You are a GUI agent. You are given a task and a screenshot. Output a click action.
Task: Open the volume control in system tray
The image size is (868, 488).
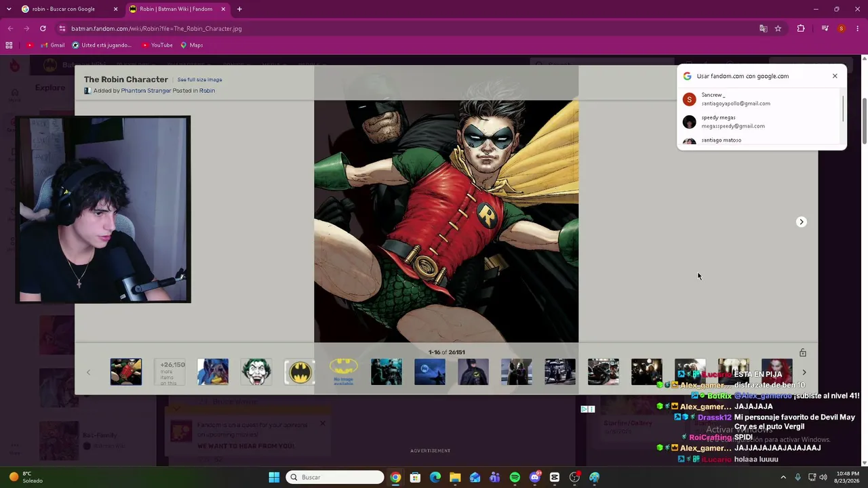pos(823,477)
